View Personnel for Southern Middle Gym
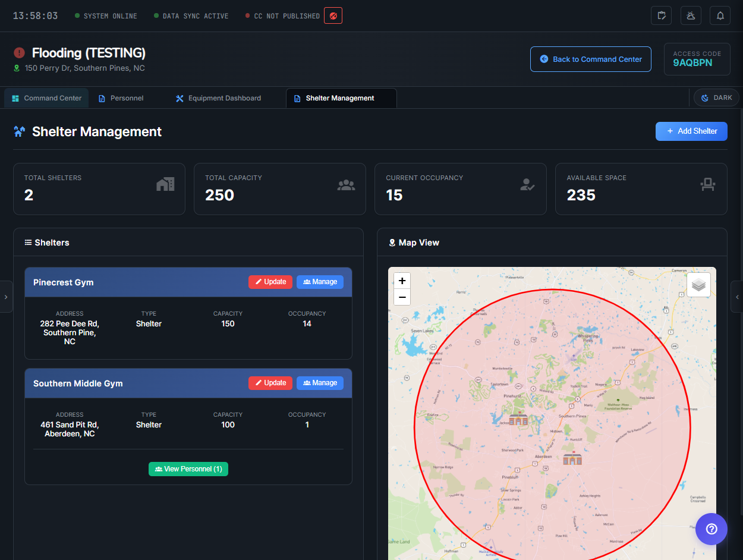The height and width of the screenshot is (560, 743). (188, 469)
